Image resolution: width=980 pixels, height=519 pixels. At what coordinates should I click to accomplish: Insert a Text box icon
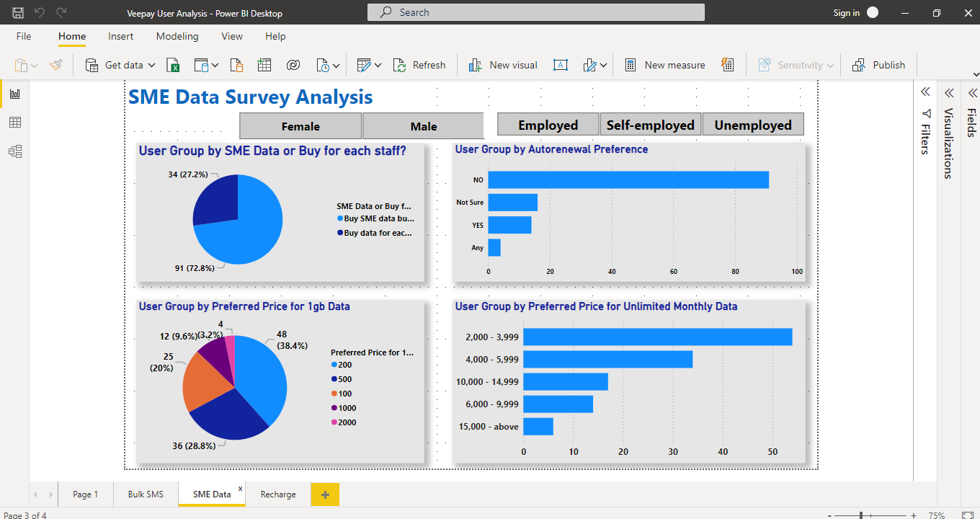coord(560,65)
